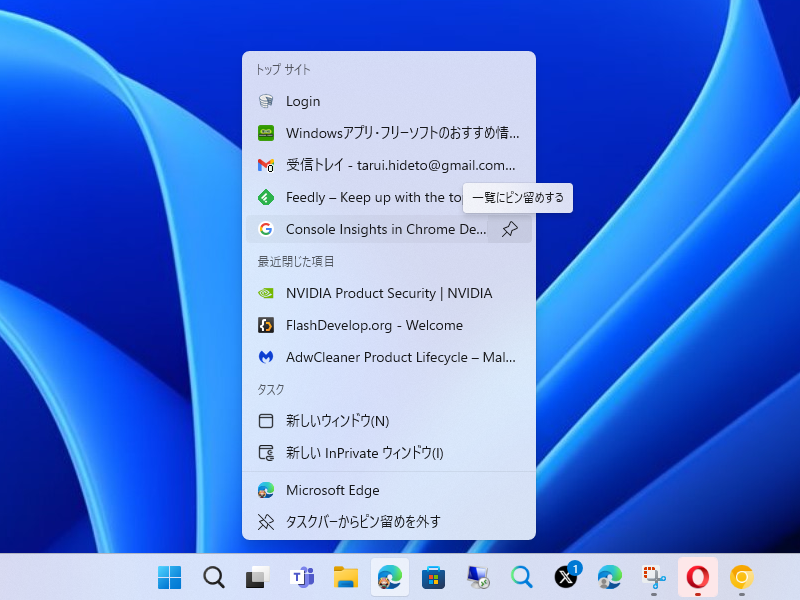Launch Microsoft Teams from taskbar
800x600 pixels.
[x=302, y=577]
